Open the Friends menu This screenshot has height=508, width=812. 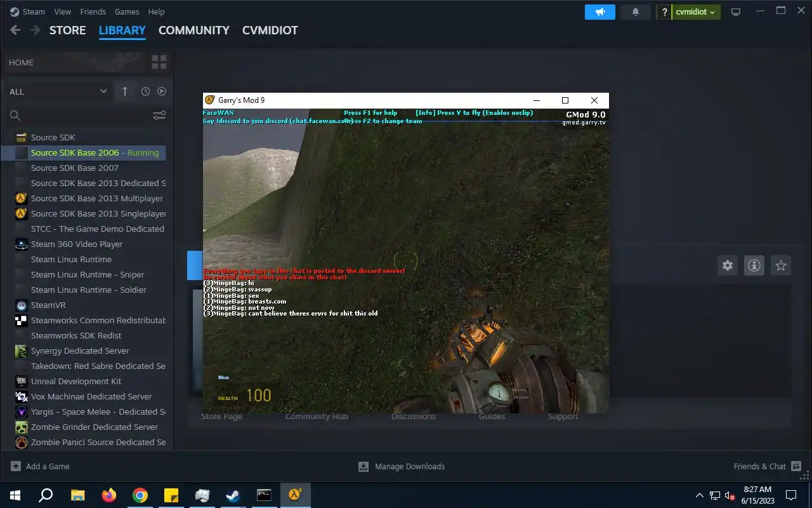click(93, 11)
